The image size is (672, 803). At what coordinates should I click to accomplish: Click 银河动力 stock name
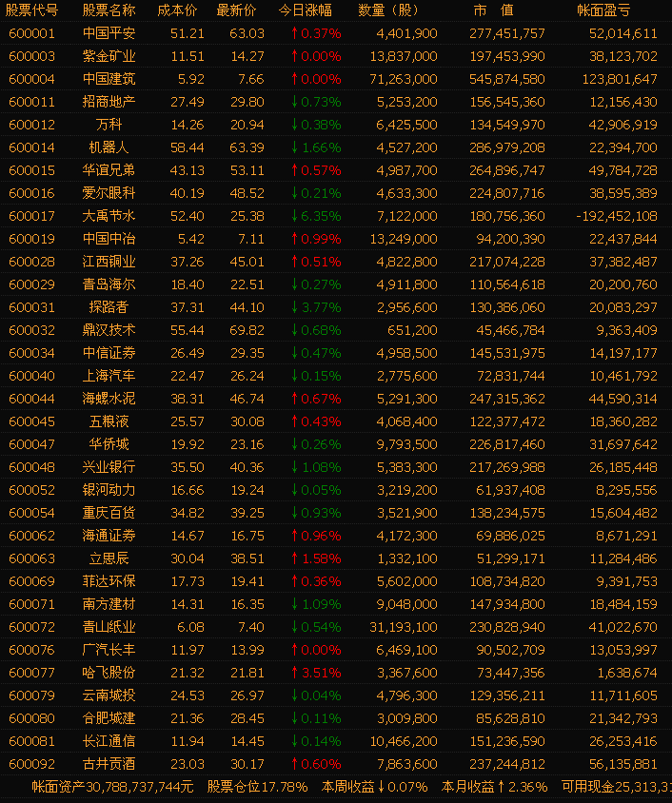point(109,490)
